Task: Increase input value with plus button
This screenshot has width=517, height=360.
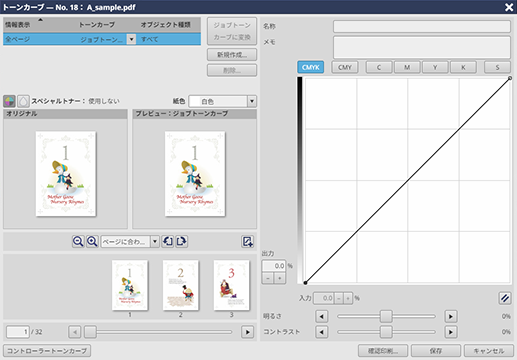Action: tap(348, 298)
